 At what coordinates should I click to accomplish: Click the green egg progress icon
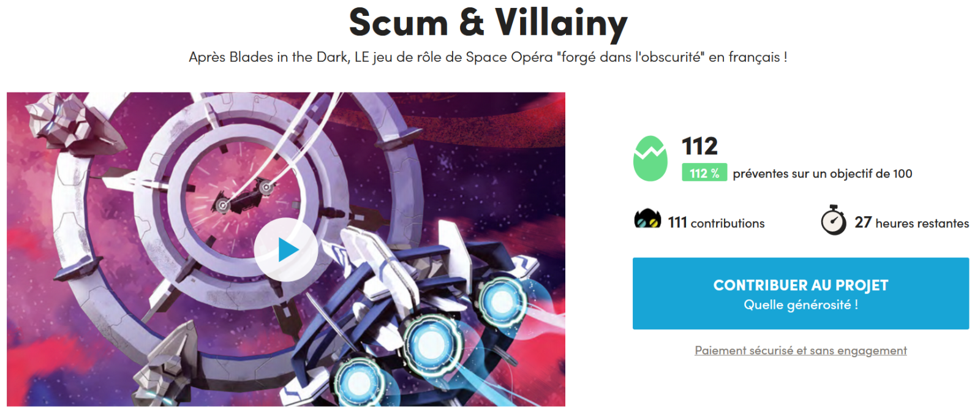(x=650, y=159)
